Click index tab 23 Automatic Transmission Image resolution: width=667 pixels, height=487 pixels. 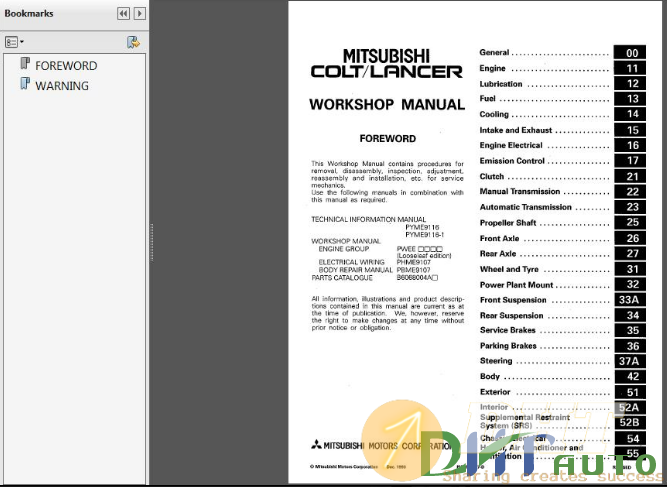coord(630,207)
